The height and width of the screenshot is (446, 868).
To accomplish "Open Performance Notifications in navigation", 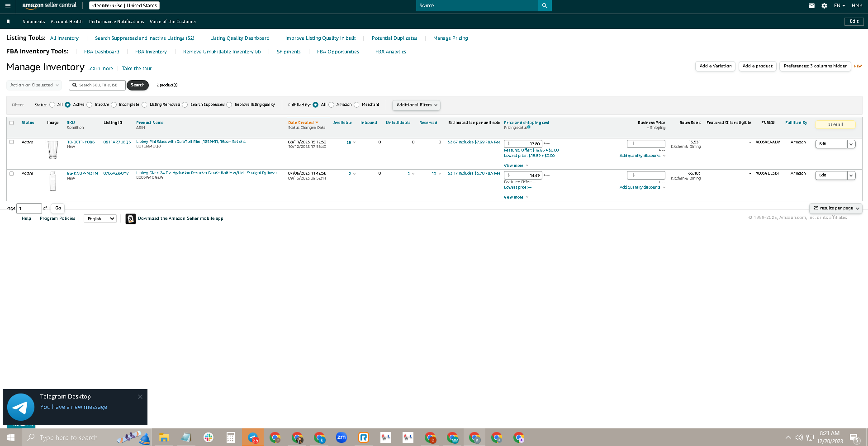I will point(116,22).
